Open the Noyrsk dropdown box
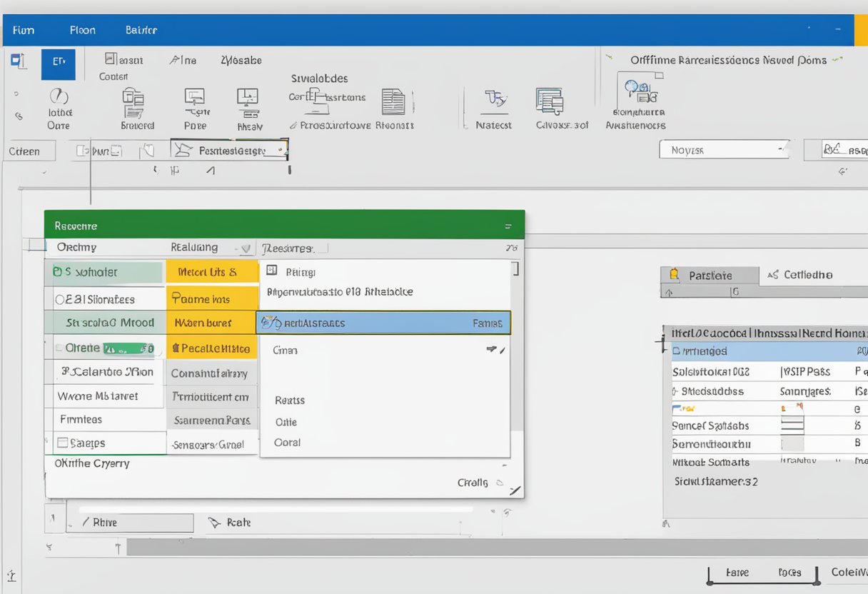Screen dimensions: 868x594 pyautogui.click(x=724, y=150)
